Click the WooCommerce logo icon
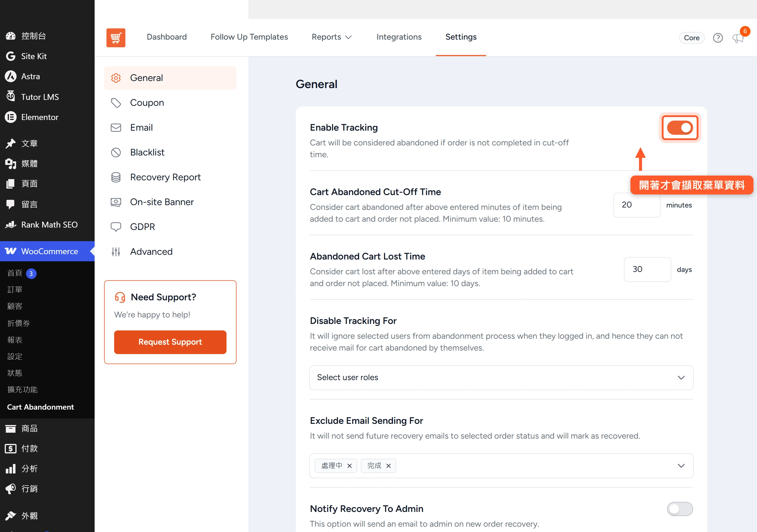The height and width of the screenshot is (532, 757). pyautogui.click(x=11, y=251)
